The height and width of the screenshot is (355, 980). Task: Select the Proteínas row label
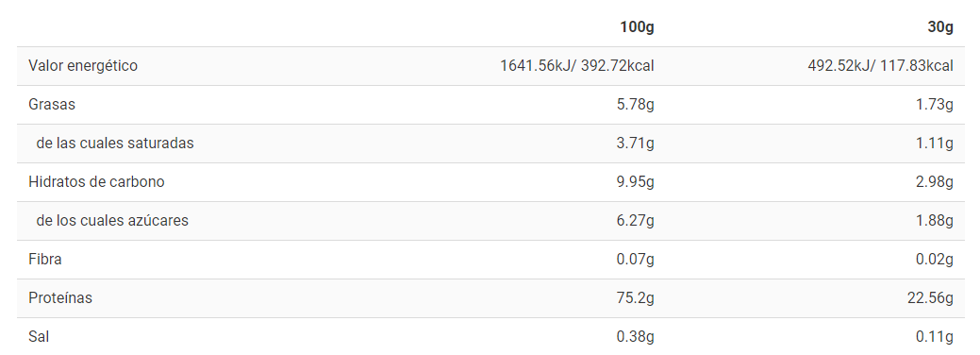pos(60,298)
